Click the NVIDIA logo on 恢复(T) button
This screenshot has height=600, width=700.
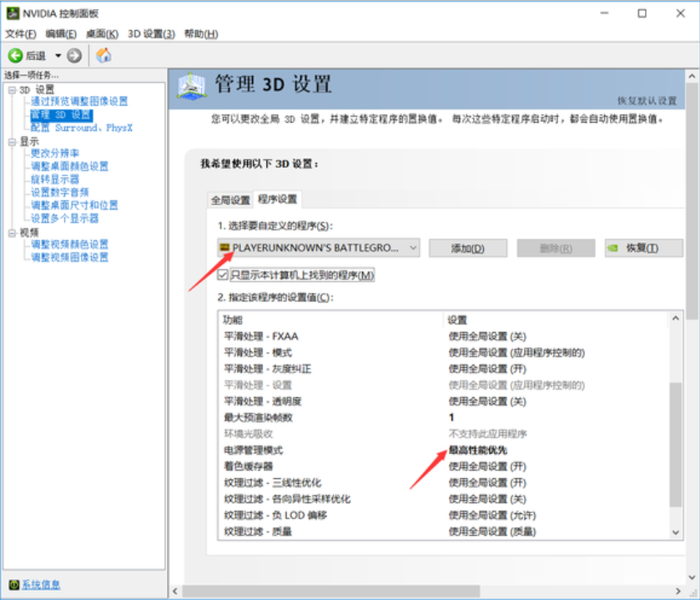point(613,248)
